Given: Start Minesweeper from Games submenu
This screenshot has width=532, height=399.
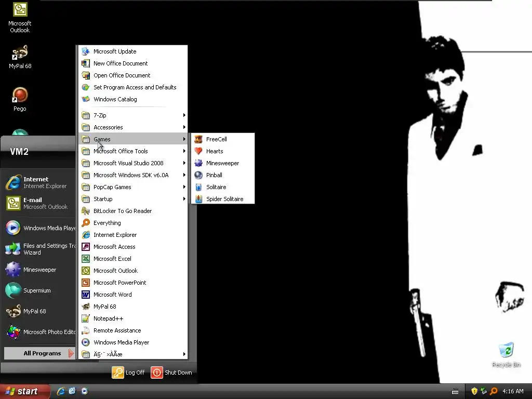Looking at the screenshot, I should (222, 163).
